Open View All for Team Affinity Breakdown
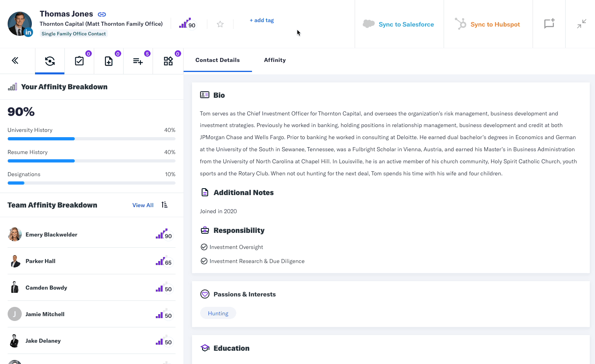Viewport: 595px width, 364px height. click(x=143, y=205)
